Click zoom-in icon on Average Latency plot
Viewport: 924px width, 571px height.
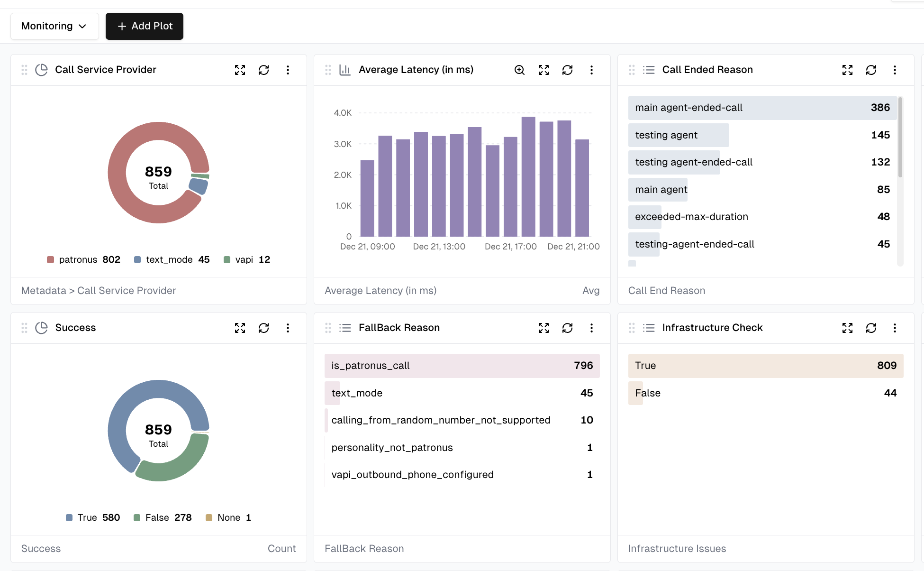tap(519, 70)
